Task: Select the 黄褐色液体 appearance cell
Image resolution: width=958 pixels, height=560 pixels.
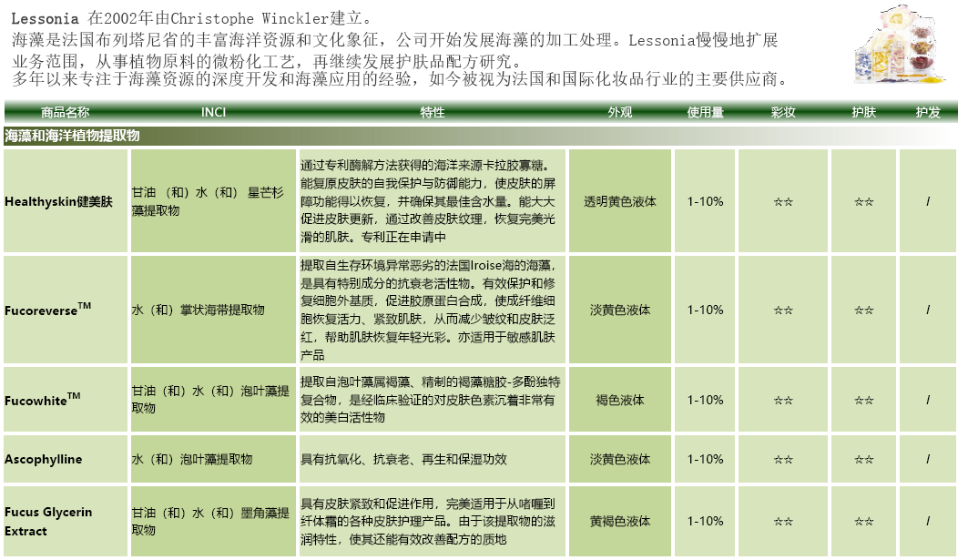Action: pos(619,522)
